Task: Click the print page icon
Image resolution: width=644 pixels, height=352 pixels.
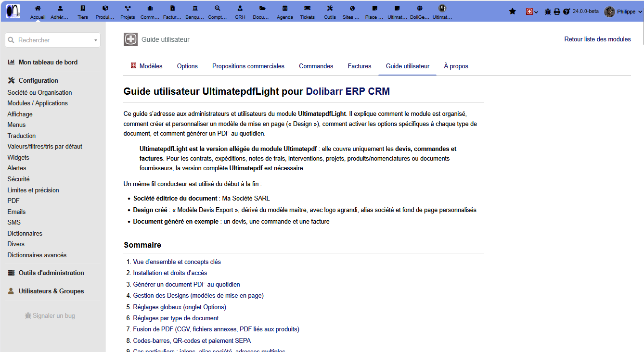Action: (x=557, y=12)
